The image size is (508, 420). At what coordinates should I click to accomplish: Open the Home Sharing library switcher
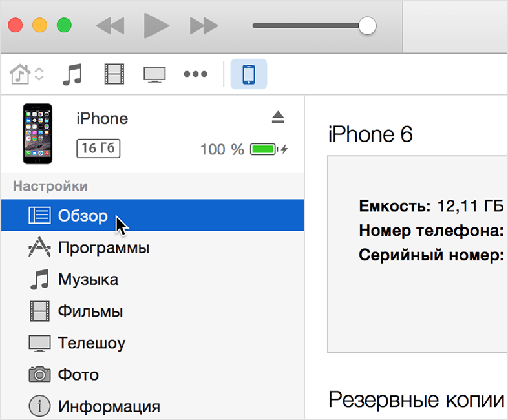(26, 74)
